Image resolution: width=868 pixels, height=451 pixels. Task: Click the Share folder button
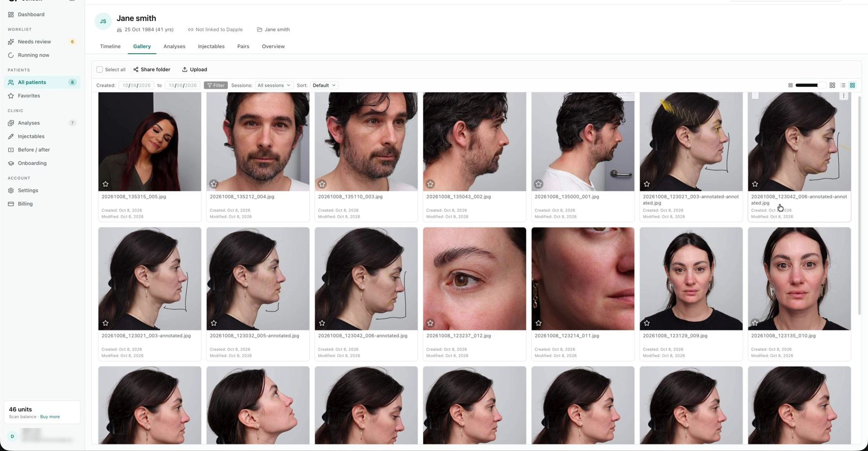coord(152,69)
